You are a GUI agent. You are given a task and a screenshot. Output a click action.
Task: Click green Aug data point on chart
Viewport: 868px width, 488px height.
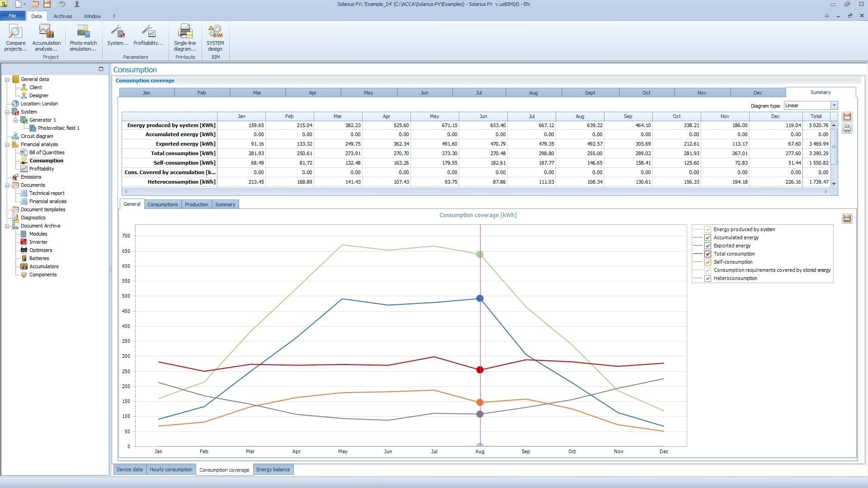tap(480, 255)
